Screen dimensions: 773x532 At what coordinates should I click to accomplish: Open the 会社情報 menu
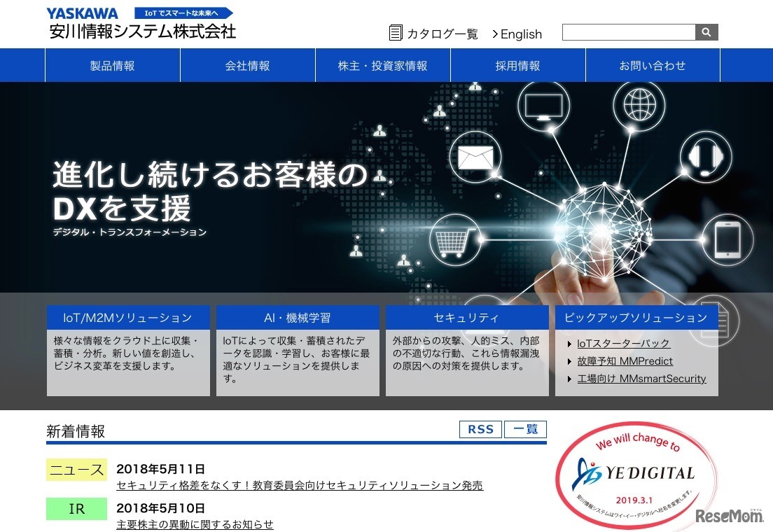click(x=247, y=66)
